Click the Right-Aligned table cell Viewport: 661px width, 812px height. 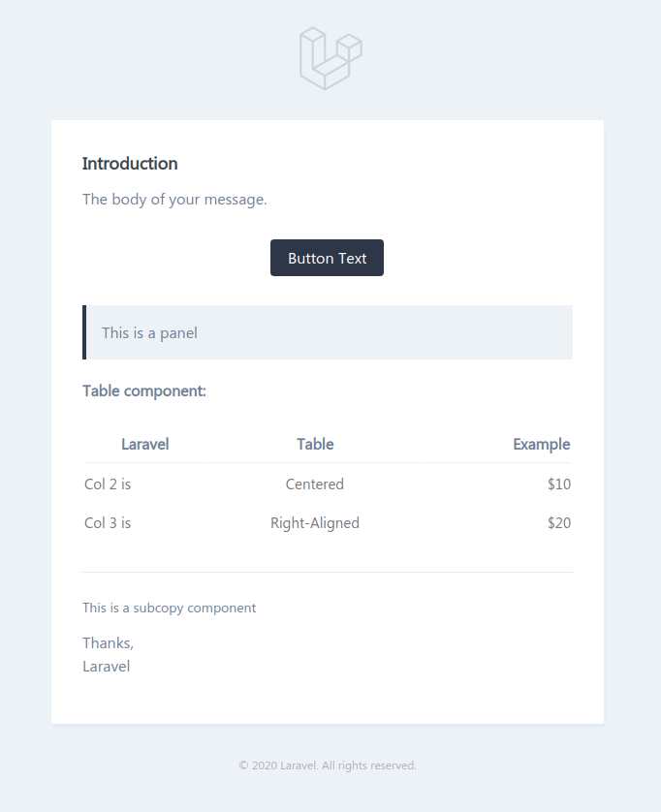[314, 522]
